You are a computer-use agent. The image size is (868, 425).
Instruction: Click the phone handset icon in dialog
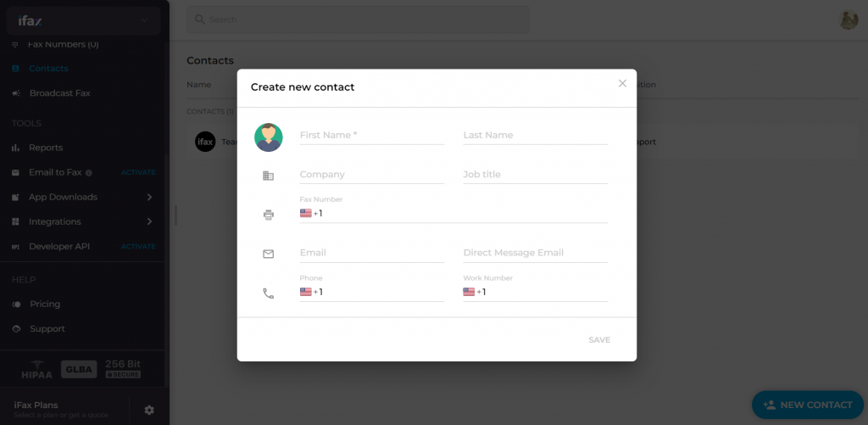(x=269, y=294)
